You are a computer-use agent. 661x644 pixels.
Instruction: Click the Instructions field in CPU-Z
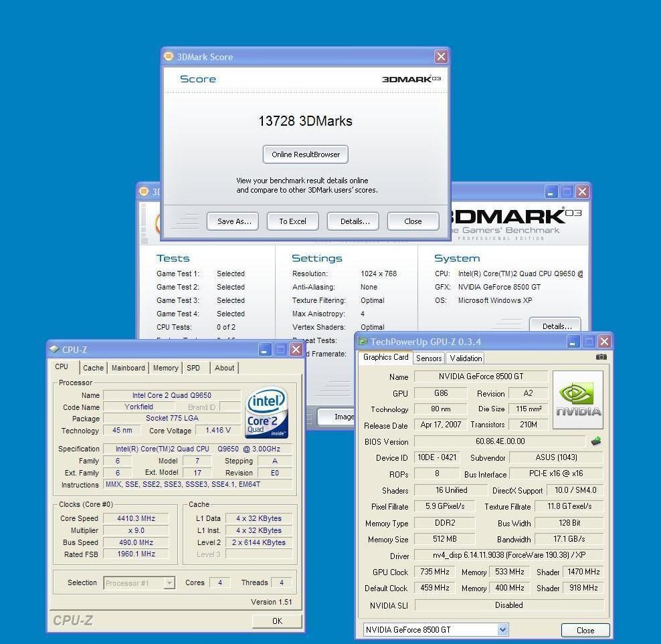point(198,485)
